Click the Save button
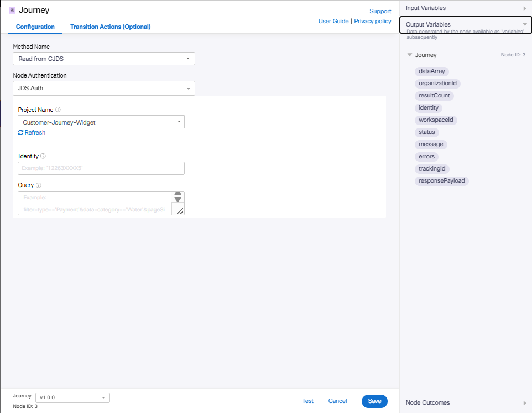Screen dimensions: 532x413 (x=374, y=401)
